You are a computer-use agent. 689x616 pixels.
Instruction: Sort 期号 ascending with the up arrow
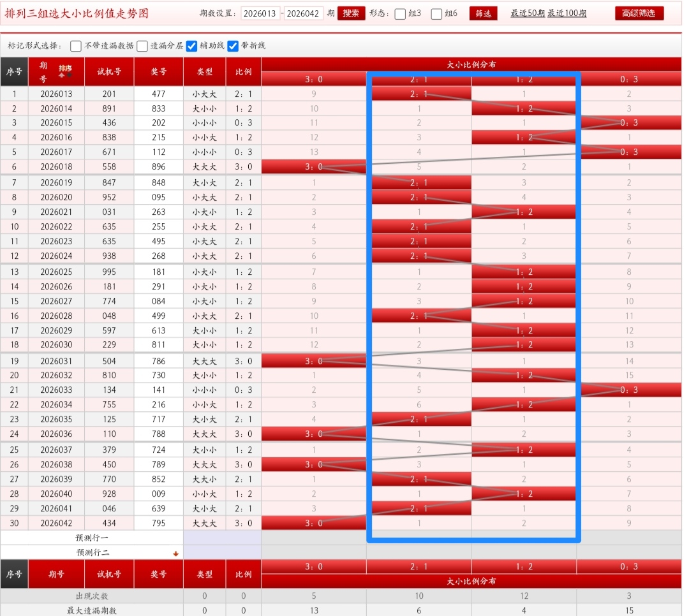61,75
